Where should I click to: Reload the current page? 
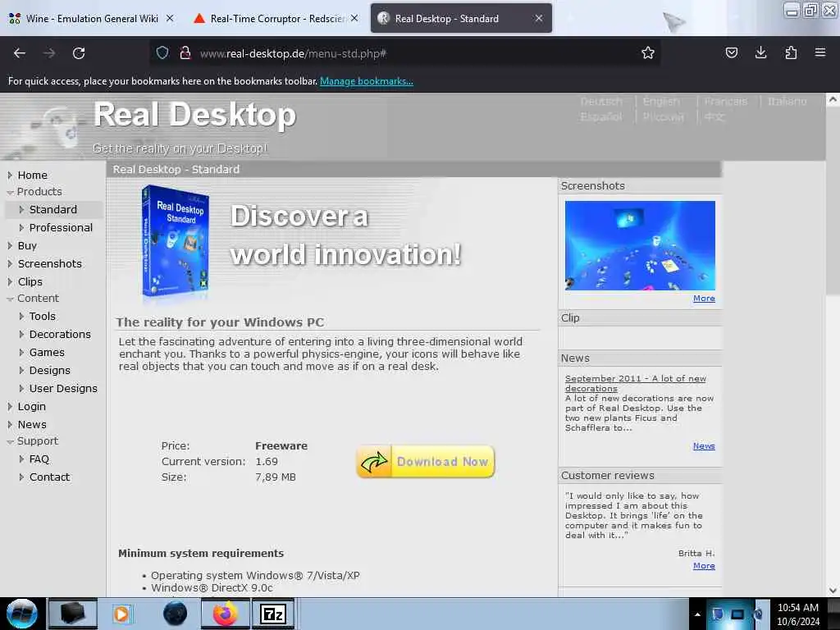(79, 53)
